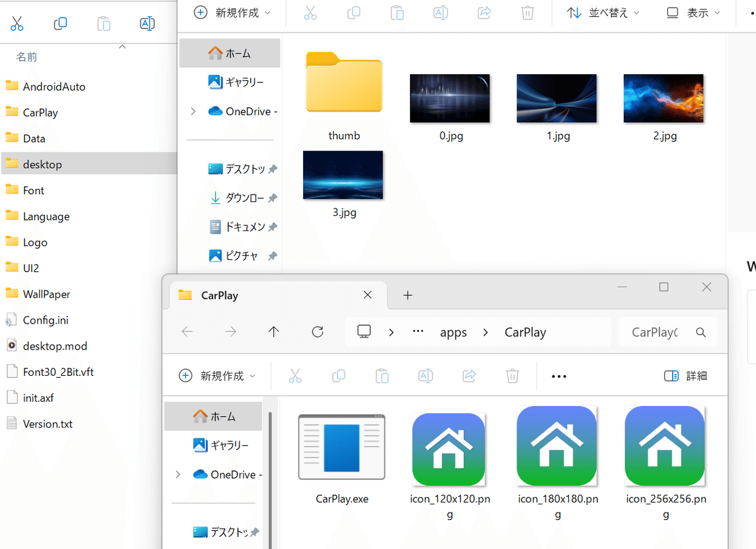Click the apps breadcrumb in the address bar

453,332
